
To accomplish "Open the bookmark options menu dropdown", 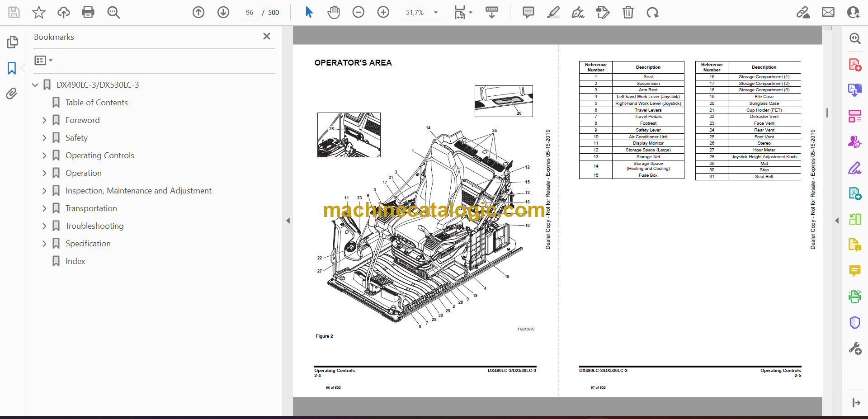I will (44, 60).
